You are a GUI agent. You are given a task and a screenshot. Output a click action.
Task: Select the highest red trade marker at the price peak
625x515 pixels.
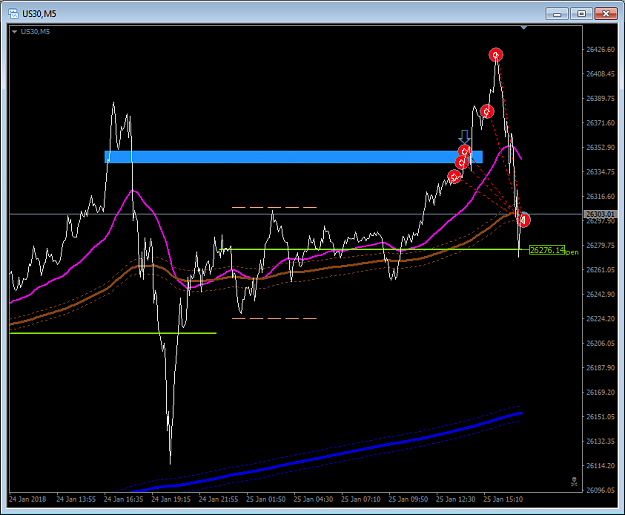(496, 55)
